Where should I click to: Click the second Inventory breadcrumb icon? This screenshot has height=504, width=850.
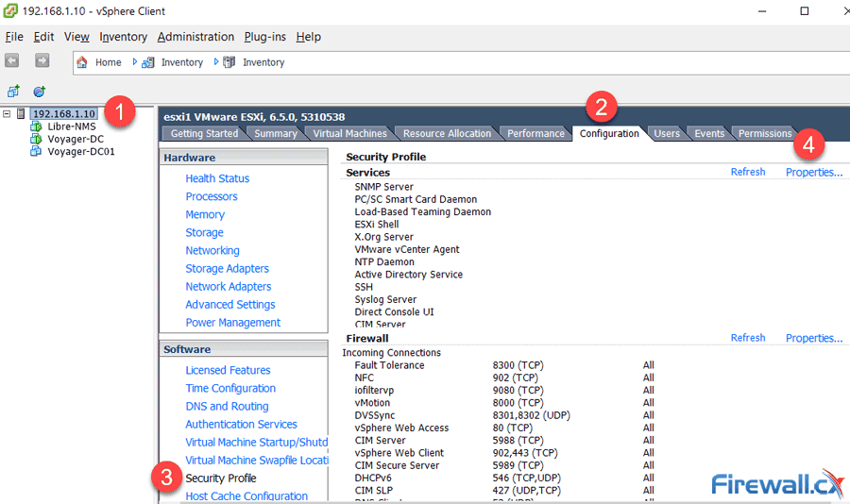click(x=229, y=62)
